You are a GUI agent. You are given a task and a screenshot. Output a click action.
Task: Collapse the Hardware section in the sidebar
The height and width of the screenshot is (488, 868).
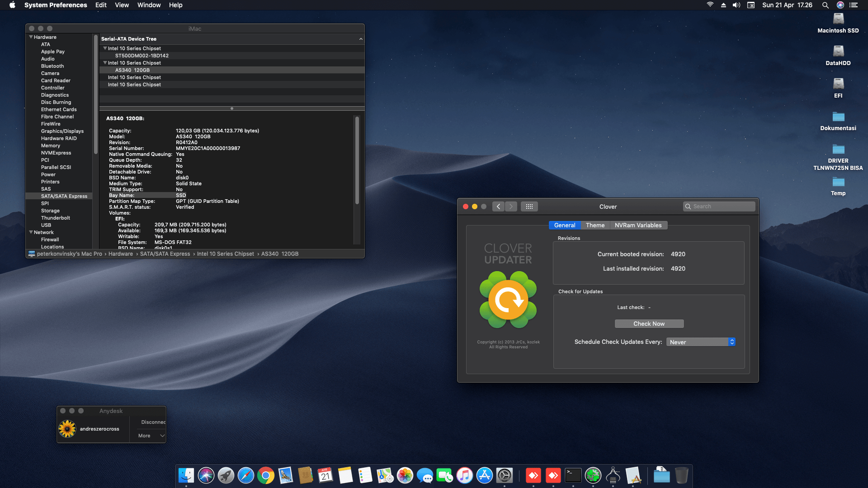coord(31,37)
